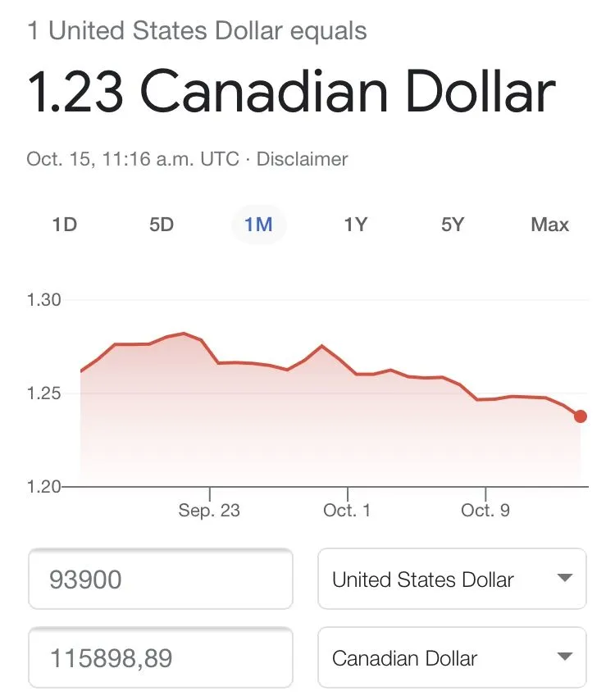Screen dimensions: 615x700
Task: Click the red dot ending the chart line
Action: 581,416
